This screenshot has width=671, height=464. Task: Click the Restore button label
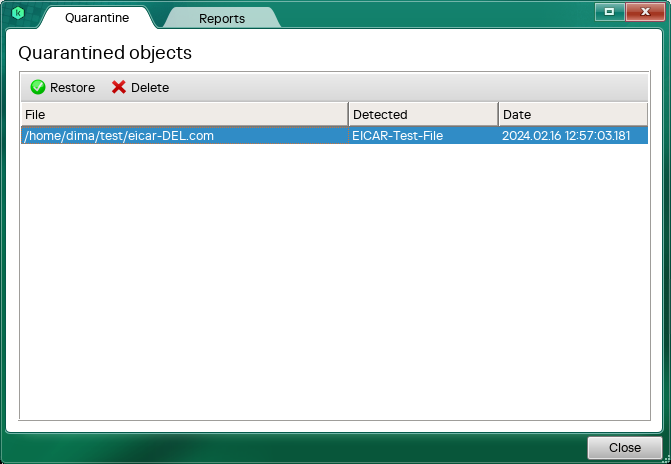coord(72,88)
